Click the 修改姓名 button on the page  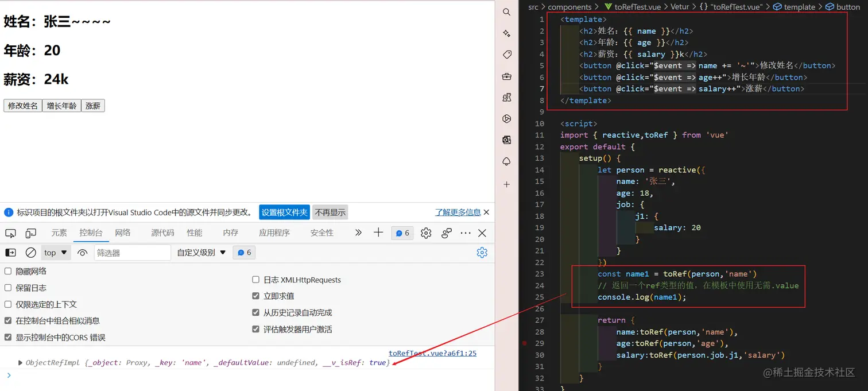[23, 106]
